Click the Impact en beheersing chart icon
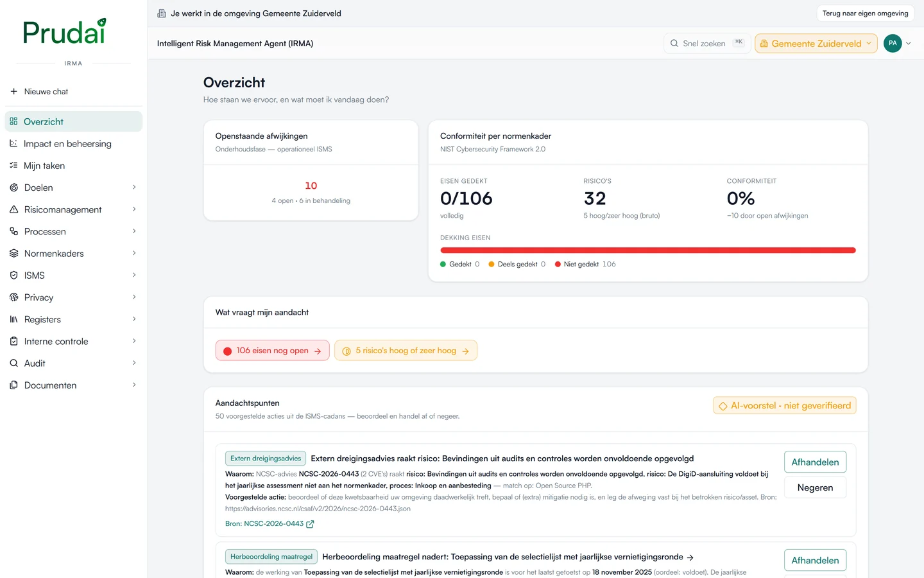This screenshot has height=578, width=924. pyautogui.click(x=13, y=143)
